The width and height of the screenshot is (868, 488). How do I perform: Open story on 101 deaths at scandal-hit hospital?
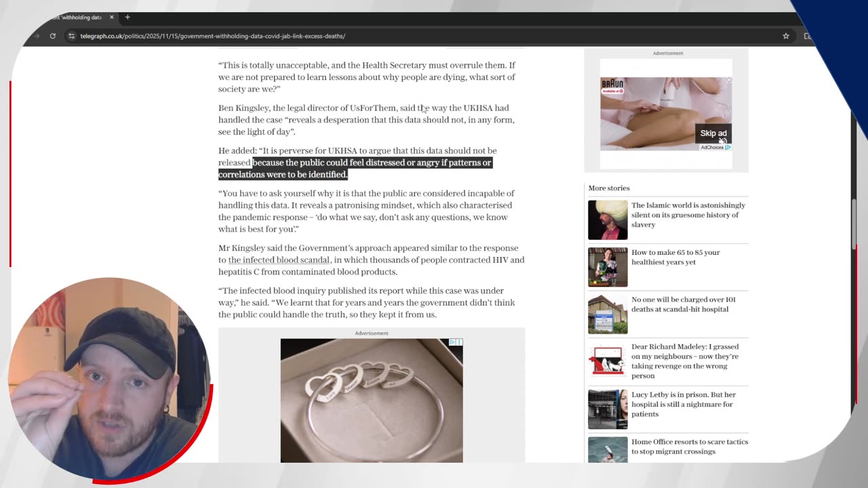[x=684, y=304]
